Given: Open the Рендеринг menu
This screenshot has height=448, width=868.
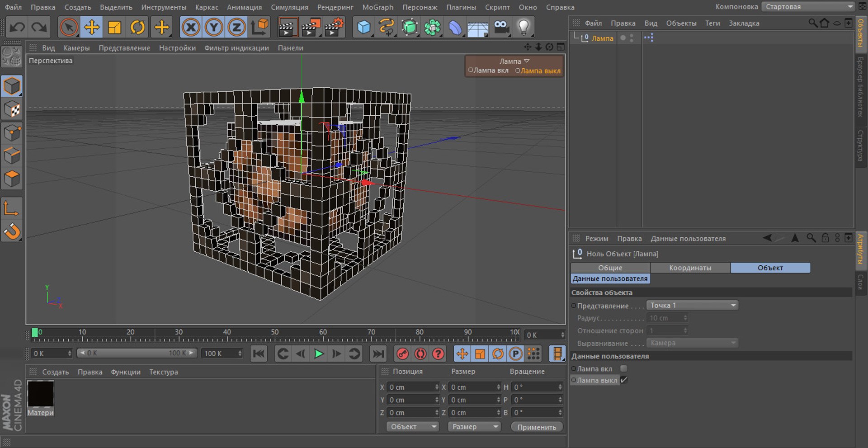Looking at the screenshot, I should pos(335,7).
